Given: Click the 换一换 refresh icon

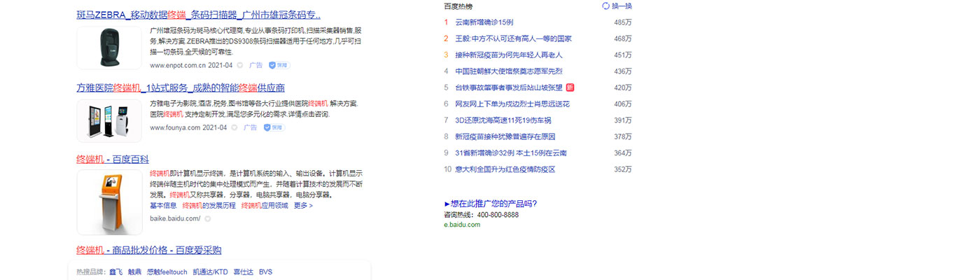Looking at the screenshot, I should [605, 6].
